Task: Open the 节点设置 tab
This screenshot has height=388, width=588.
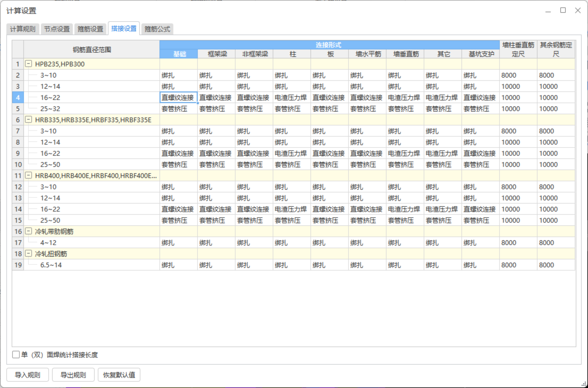Action: (x=57, y=29)
